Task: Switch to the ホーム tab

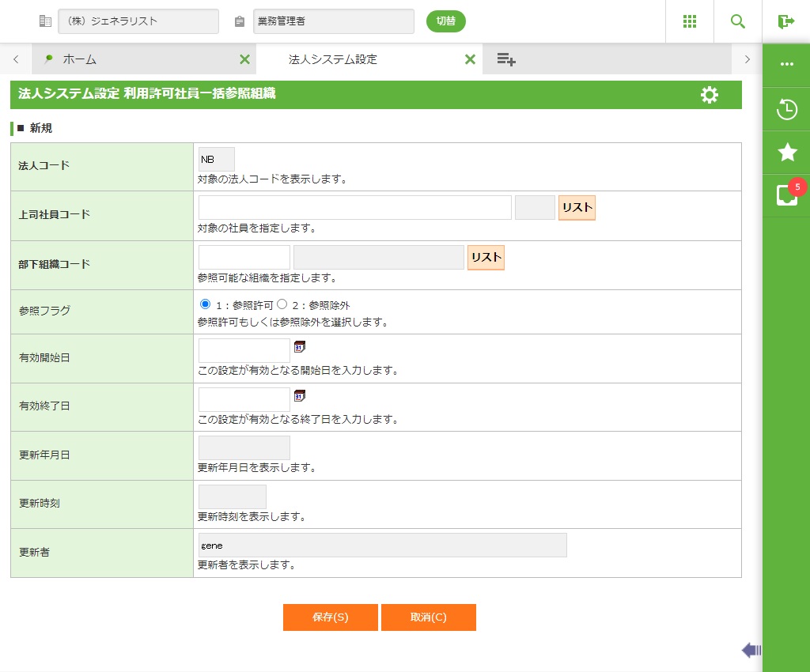Action: pos(79,59)
